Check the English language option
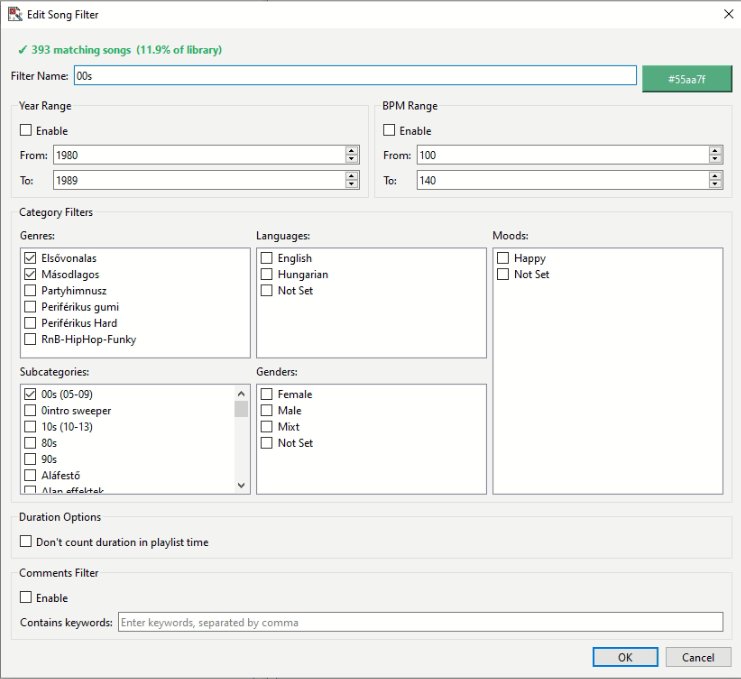741x679 pixels. click(267, 258)
